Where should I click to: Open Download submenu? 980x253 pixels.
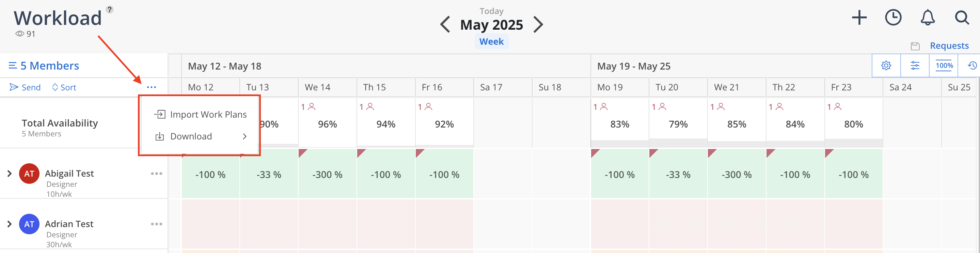pos(200,136)
